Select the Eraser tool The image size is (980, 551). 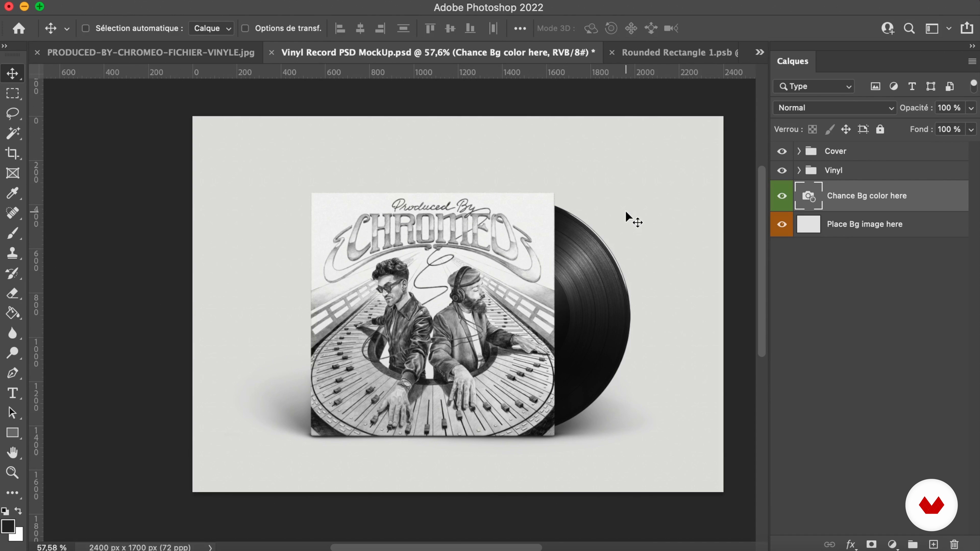[12, 293]
